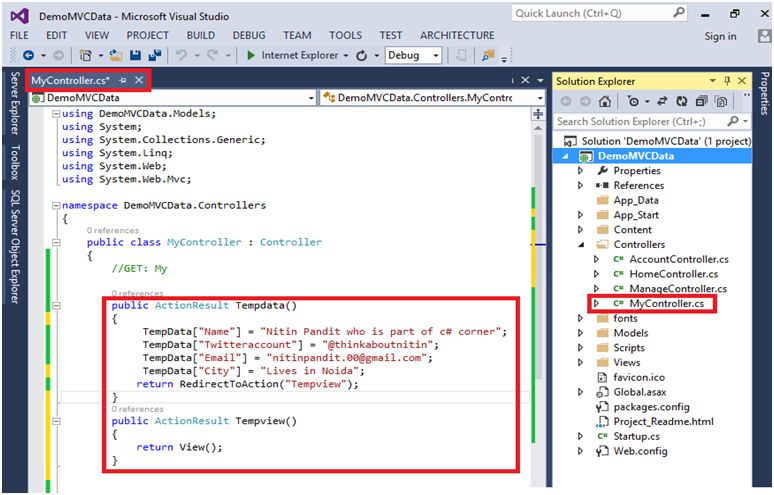Click the Open File folder icon
774x495 pixels.
coord(116,55)
